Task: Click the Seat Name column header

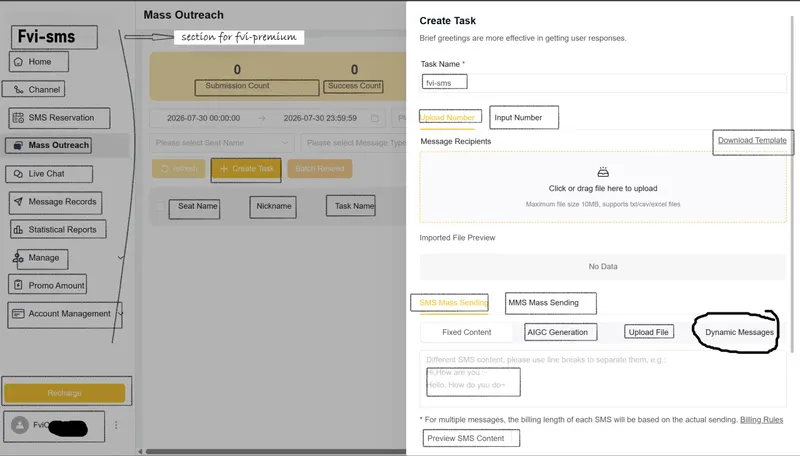Action: (x=197, y=206)
